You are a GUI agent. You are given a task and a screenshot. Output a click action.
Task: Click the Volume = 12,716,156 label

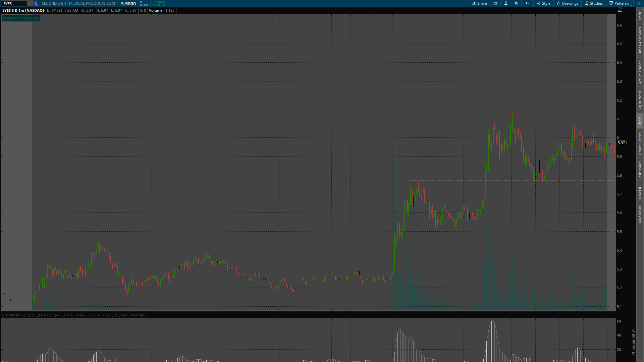pyautogui.click(x=21, y=18)
